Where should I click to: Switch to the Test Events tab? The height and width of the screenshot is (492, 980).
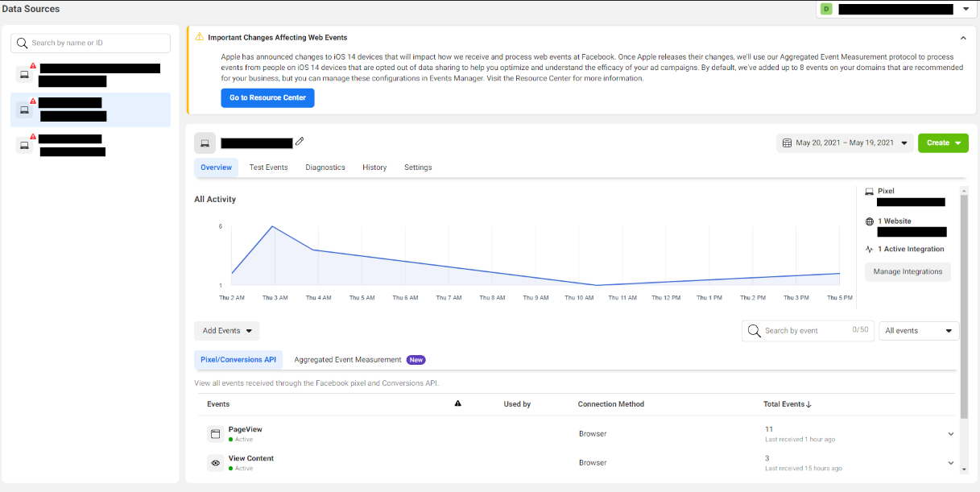(268, 167)
